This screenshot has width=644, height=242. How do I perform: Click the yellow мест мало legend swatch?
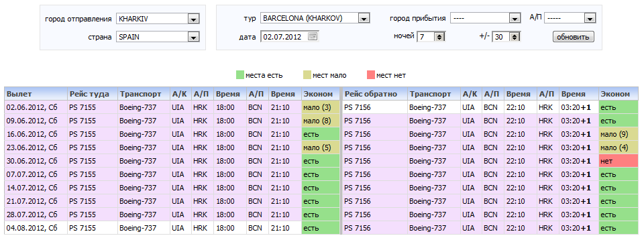[307, 75]
